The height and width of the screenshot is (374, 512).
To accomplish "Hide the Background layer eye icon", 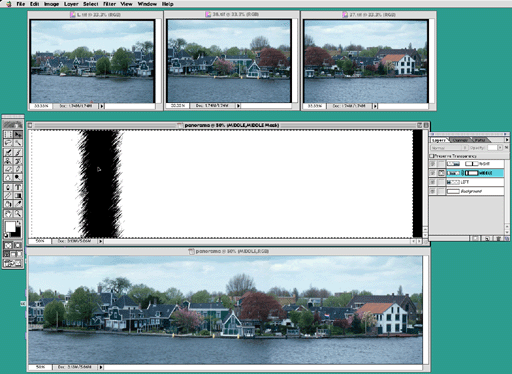I will click(x=433, y=191).
